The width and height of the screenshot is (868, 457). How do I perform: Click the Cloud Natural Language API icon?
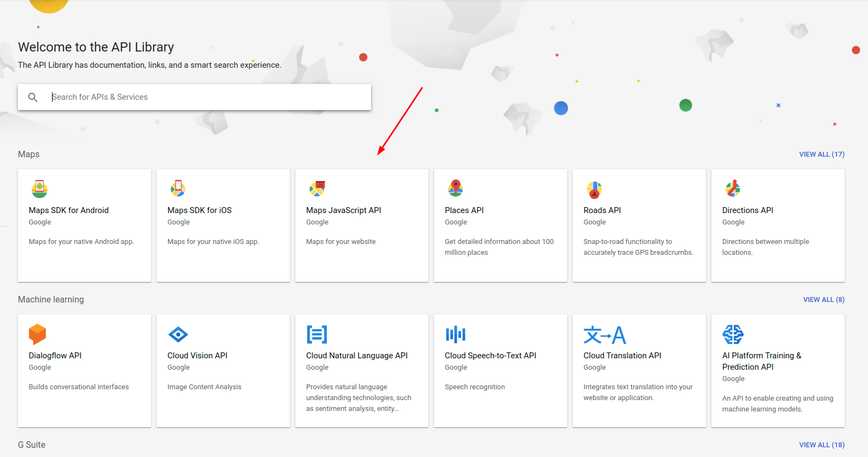[317, 334]
